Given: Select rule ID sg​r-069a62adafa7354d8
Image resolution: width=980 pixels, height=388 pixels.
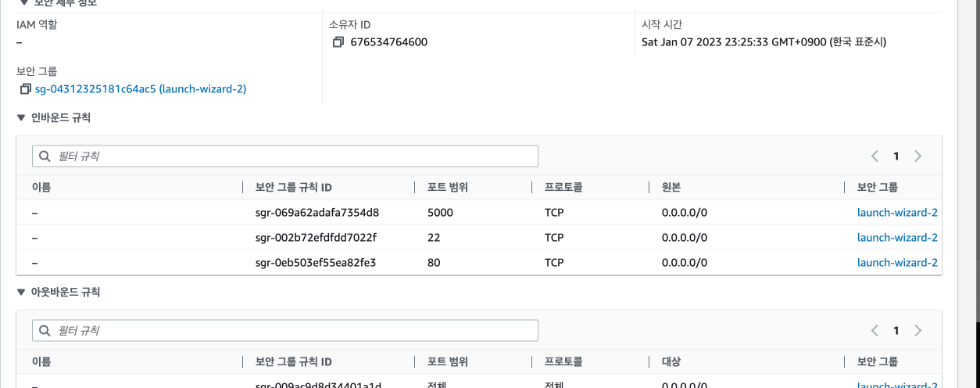Looking at the screenshot, I should (317, 213).
